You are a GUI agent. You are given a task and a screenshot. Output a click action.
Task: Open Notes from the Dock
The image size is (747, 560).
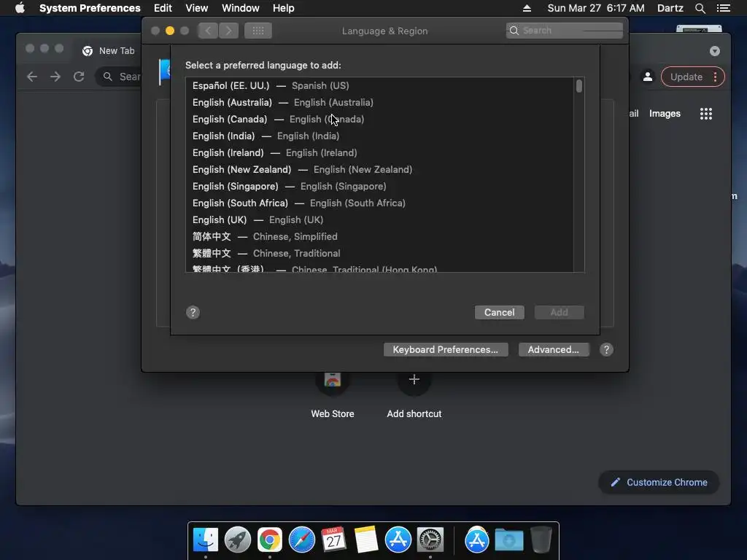[366, 540]
